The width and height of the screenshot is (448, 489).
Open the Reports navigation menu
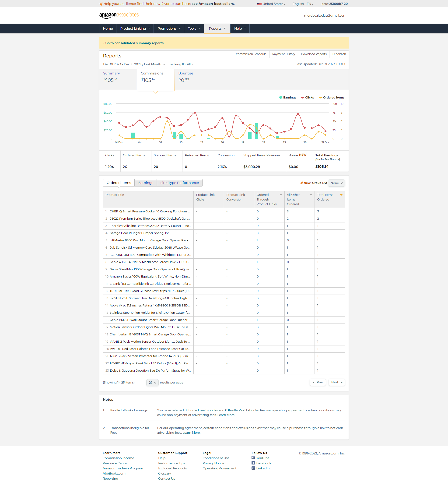click(217, 28)
